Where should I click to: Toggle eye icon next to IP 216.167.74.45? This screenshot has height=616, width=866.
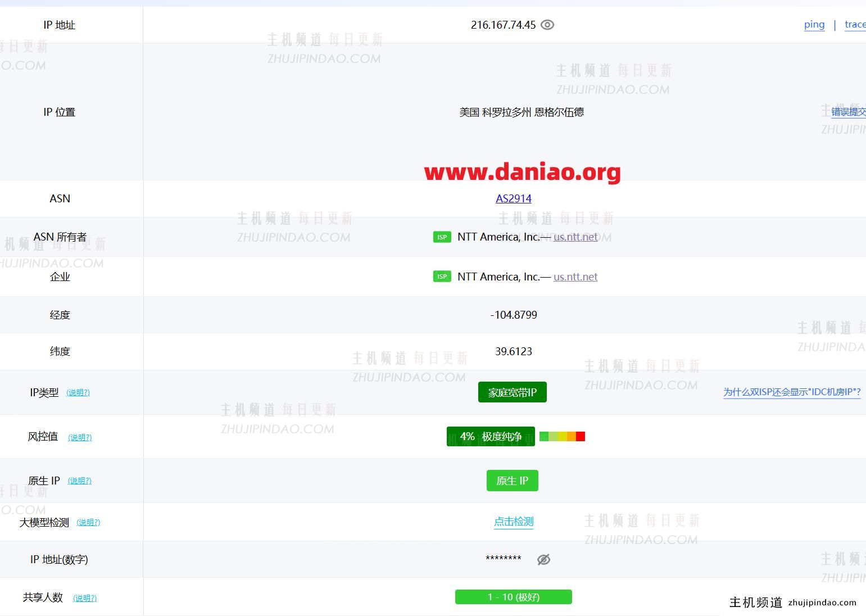(x=547, y=25)
